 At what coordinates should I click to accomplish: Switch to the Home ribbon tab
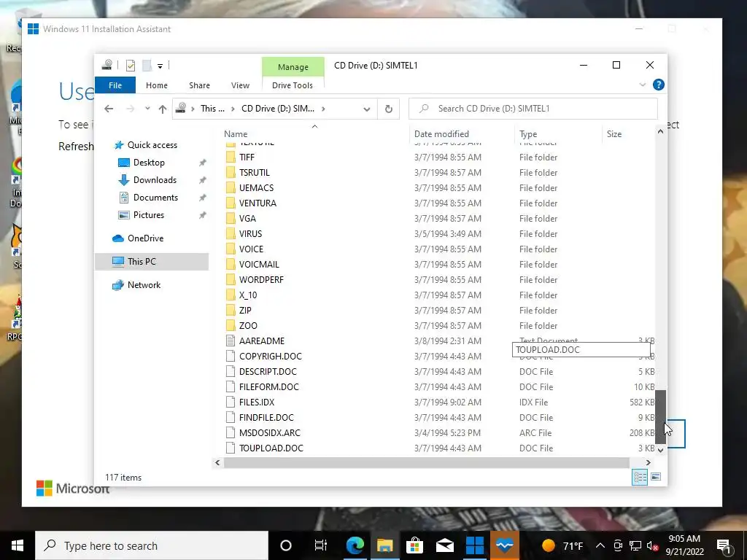coord(157,85)
